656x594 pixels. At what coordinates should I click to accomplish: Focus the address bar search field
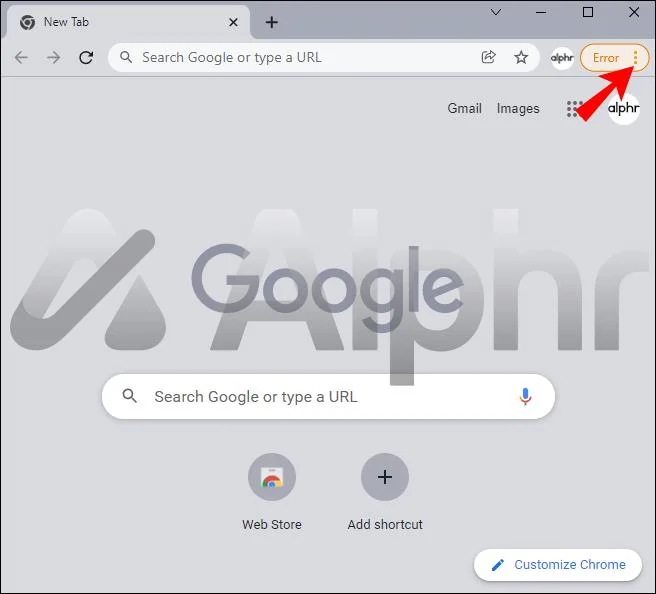point(323,57)
